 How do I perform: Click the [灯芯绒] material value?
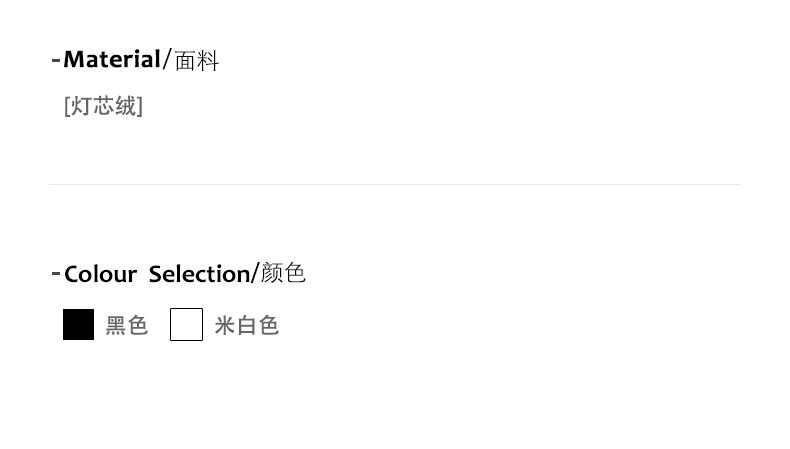pos(104,106)
